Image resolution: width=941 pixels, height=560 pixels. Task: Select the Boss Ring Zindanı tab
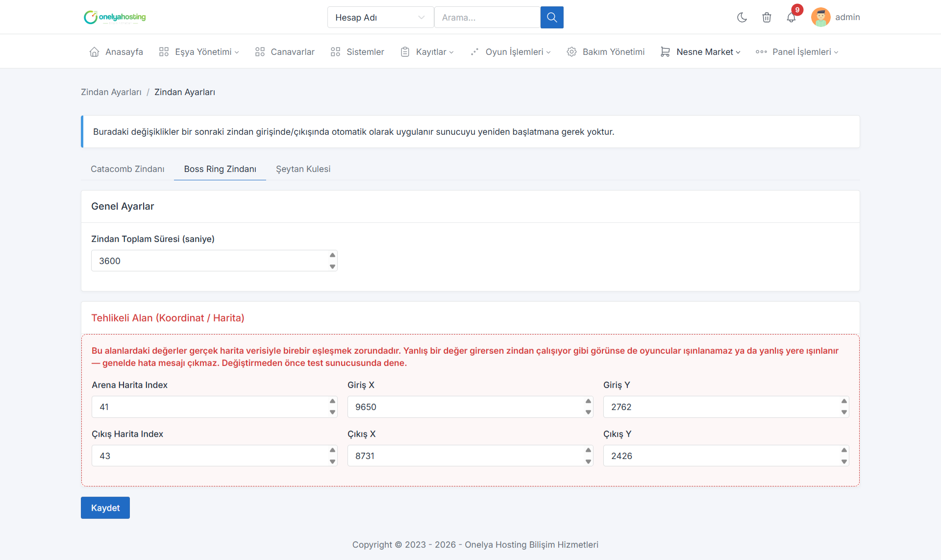pos(220,169)
